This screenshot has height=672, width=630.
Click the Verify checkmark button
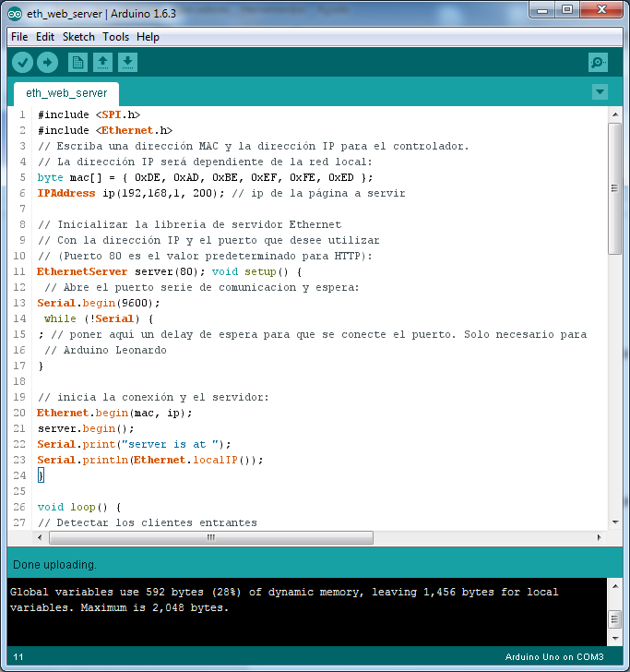point(23,63)
